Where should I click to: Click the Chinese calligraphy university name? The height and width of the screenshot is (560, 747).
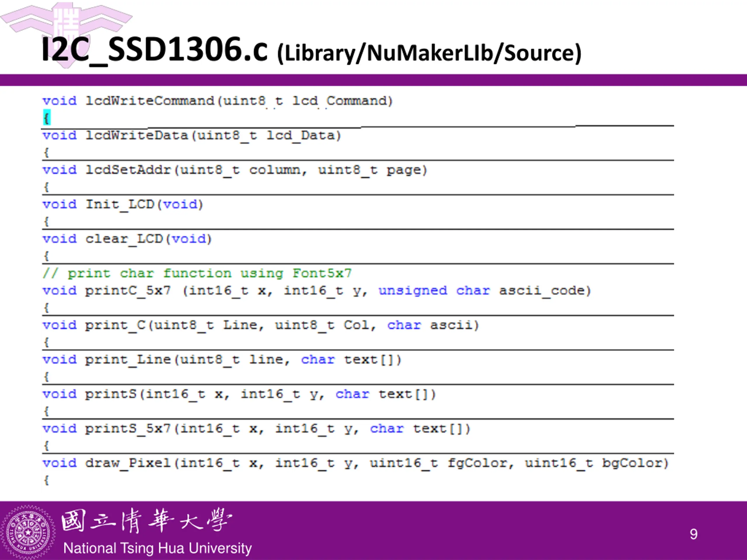point(146,521)
